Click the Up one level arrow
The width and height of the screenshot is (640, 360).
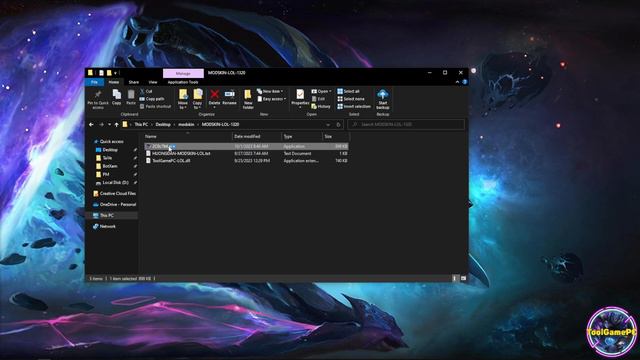(x=116, y=124)
